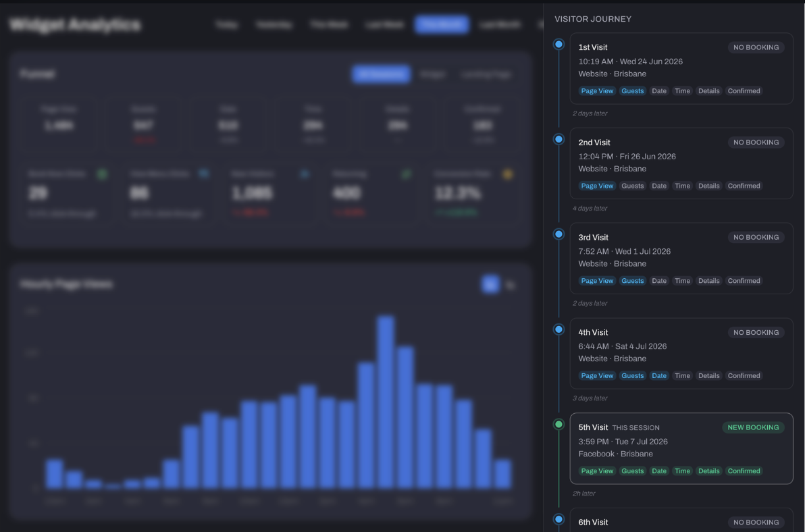This screenshot has height=532, width=805.
Task: Click the highlighted Date chip in 4th Visit
Action: (x=659, y=375)
